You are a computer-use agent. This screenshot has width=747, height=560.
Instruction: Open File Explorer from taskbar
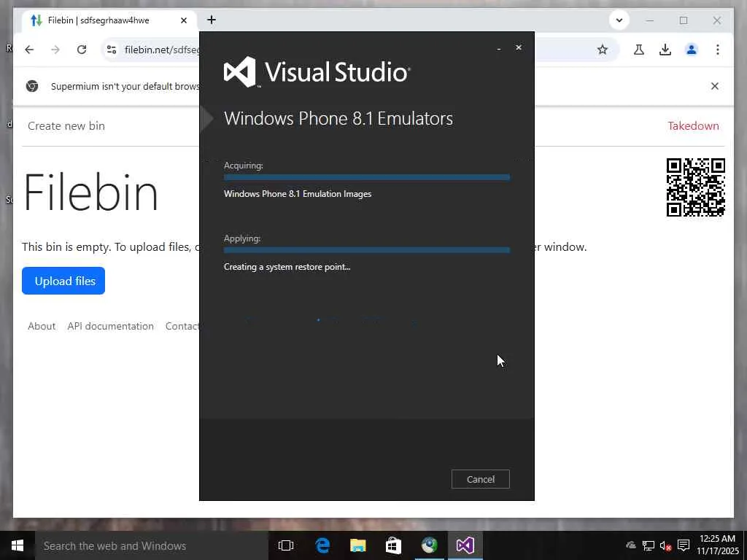coord(357,545)
